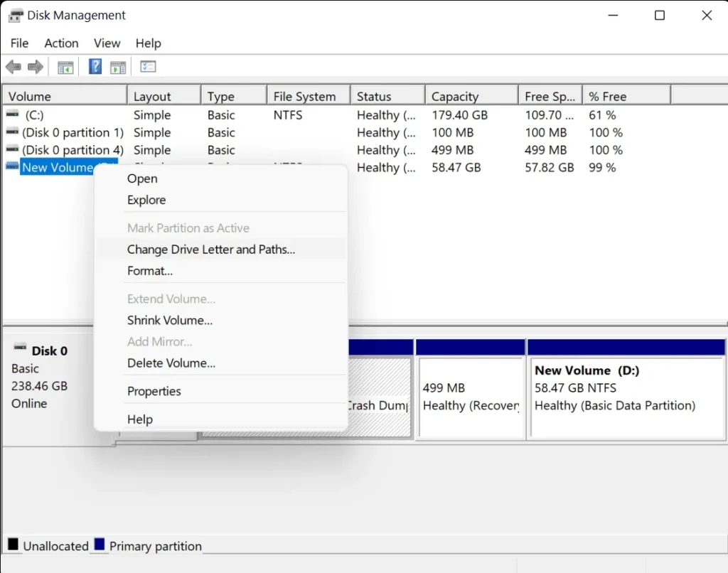
Task: Click the settings list toolbar icon
Action: pos(148,67)
